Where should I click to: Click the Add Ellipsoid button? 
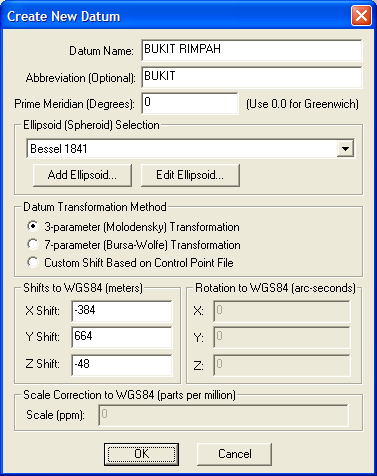(82, 175)
